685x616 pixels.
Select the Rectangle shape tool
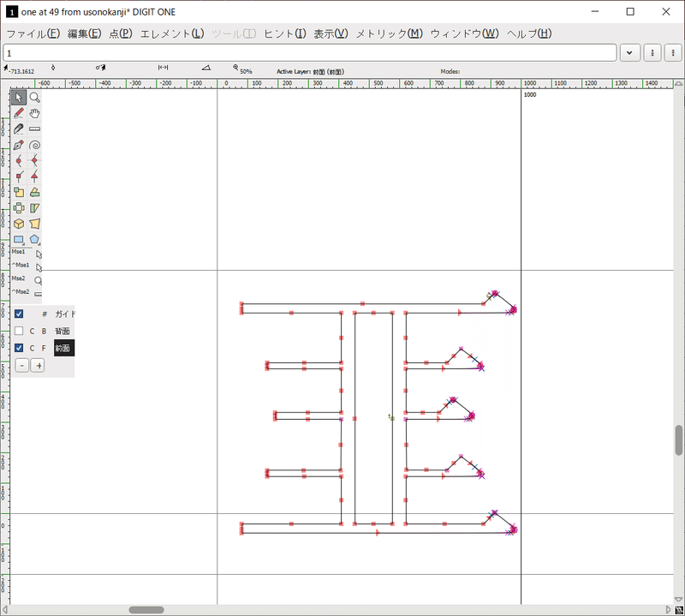pyautogui.click(x=18, y=239)
